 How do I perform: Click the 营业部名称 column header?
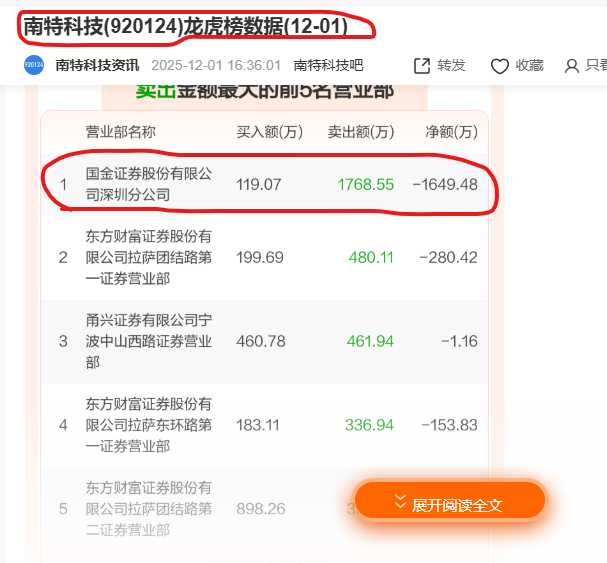click(121, 132)
